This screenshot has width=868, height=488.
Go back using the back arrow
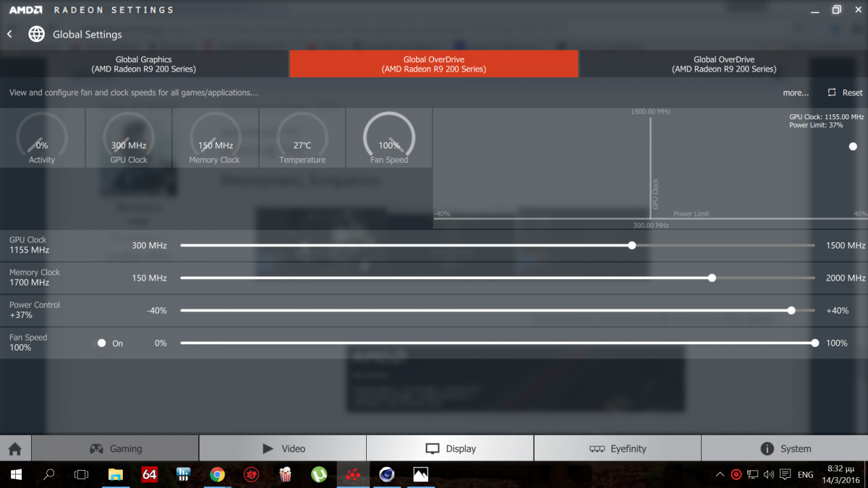pyautogui.click(x=10, y=34)
